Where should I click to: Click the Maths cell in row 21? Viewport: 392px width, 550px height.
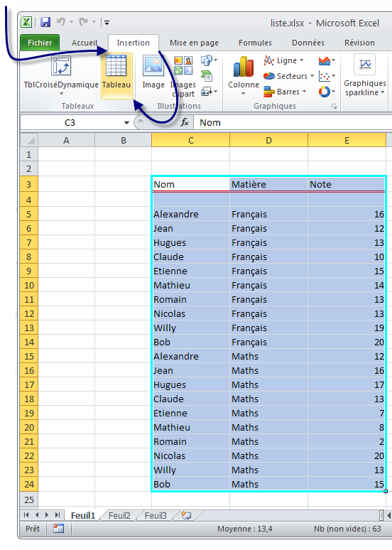[269, 441]
